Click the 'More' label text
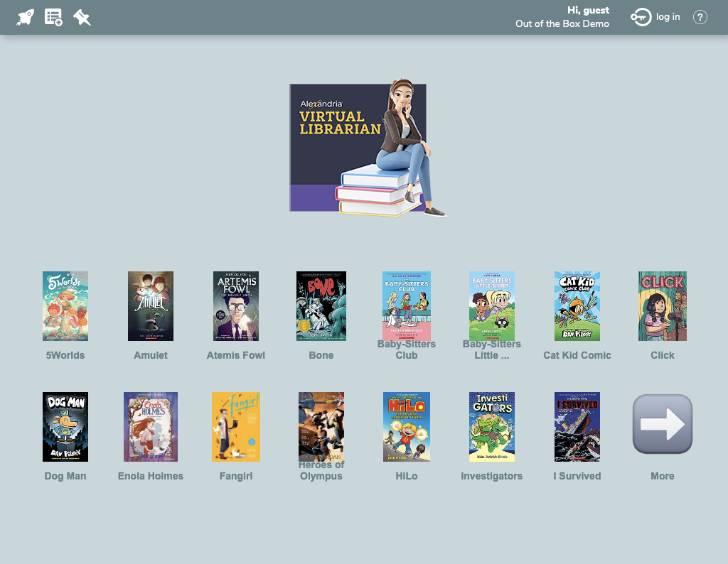 [x=663, y=476]
